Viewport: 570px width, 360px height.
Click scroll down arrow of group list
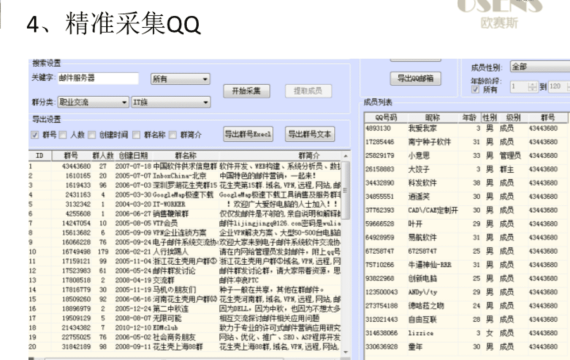346,352
